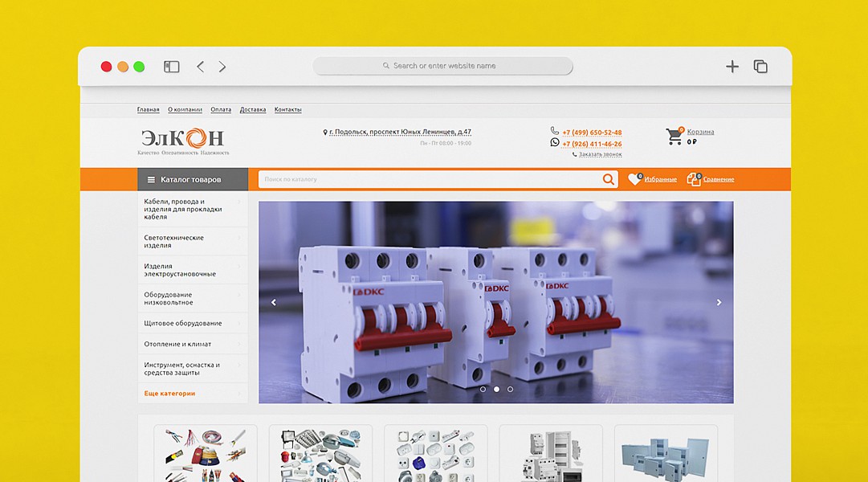Open the Доставка menu item
Image resolution: width=868 pixels, height=482 pixels.
(x=253, y=110)
